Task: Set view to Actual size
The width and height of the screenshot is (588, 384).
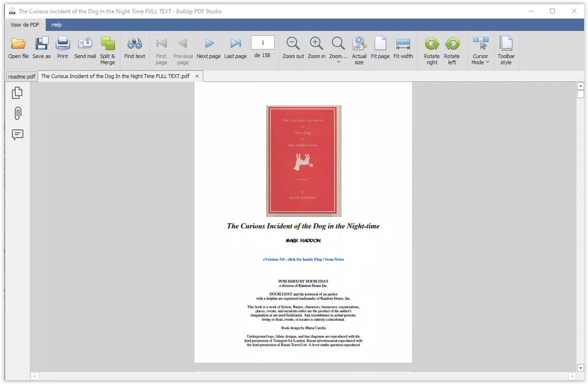Action: (x=359, y=50)
